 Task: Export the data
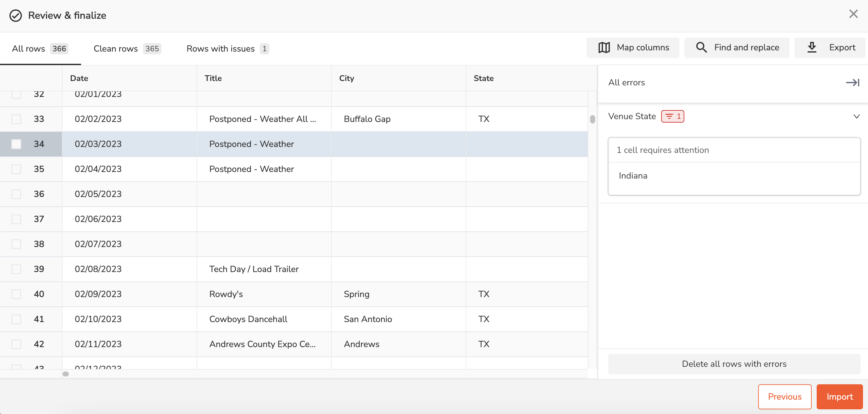click(x=830, y=48)
